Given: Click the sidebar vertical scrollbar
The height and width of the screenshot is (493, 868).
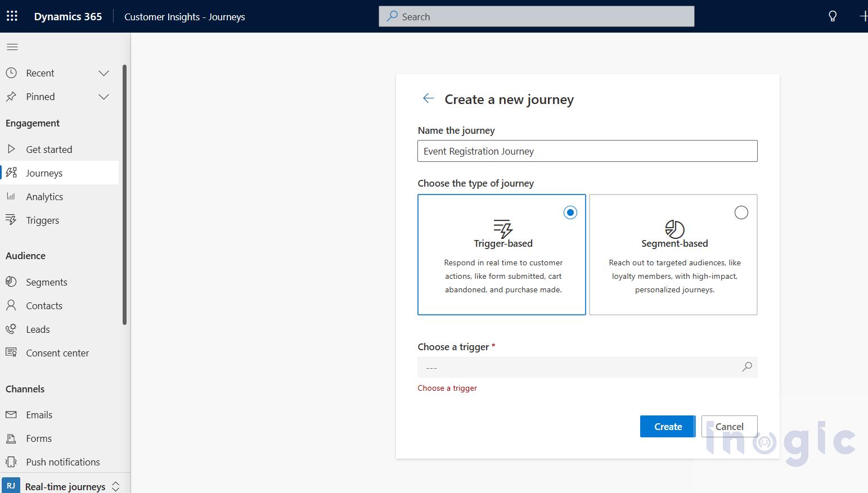Looking at the screenshot, I should 124,195.
